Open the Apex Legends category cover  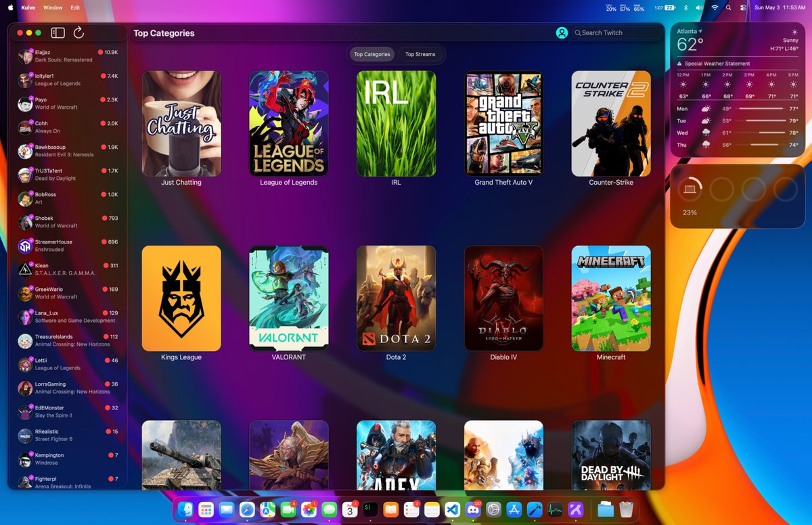pos(397,455)
